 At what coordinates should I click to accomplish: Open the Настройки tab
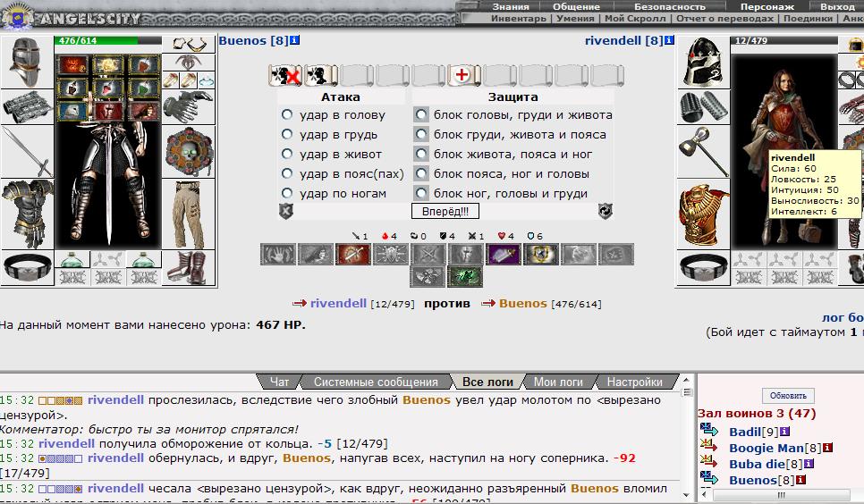(x=635, y=382)
